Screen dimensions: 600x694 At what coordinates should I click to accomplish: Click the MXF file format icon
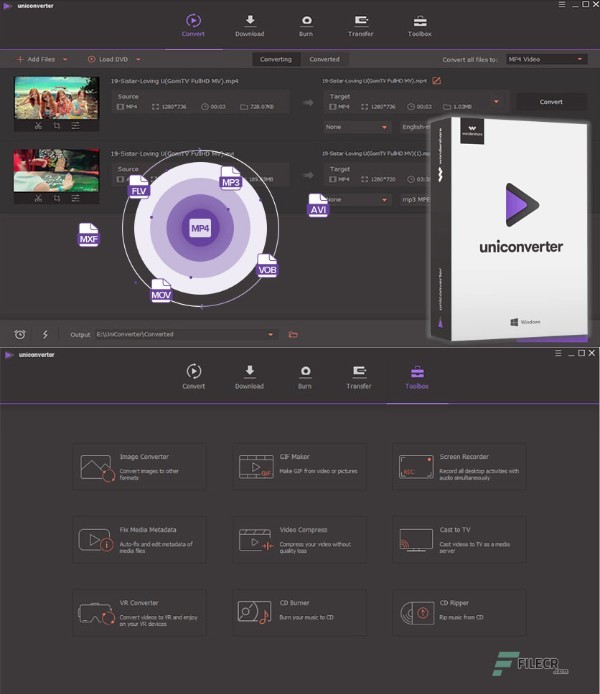pyautogui.click(x=88, y=235)
